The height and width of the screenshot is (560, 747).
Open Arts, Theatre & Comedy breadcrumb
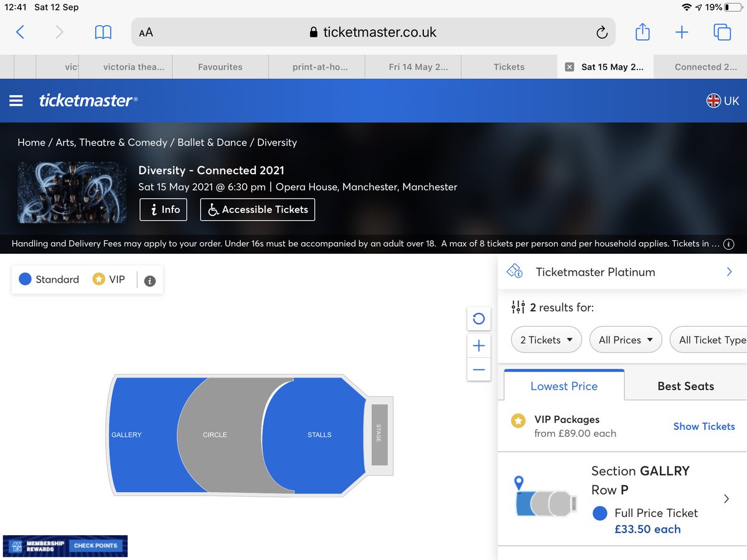coord(111,142)
